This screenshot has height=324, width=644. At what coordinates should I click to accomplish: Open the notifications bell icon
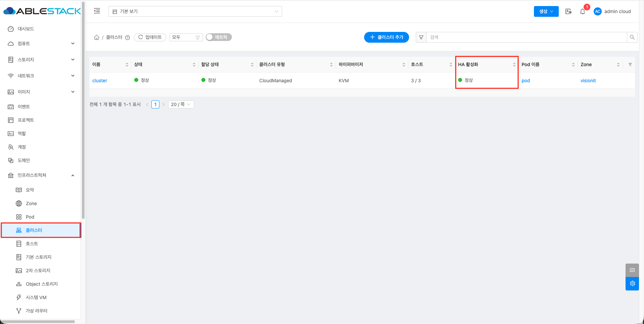pyautogui.click(x=583, y=11)
